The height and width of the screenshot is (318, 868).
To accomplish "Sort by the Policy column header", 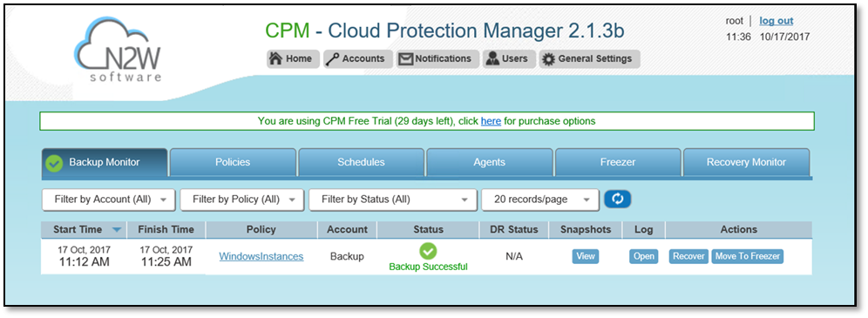I will pos(261,229).
